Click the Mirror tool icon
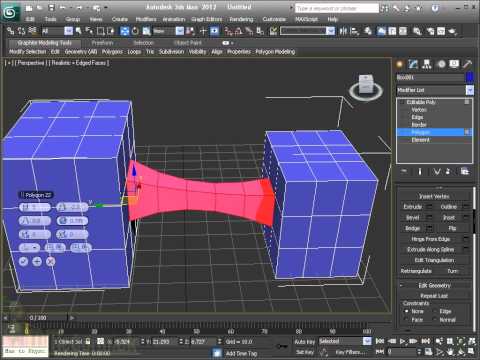 click(x=343, y=31)
